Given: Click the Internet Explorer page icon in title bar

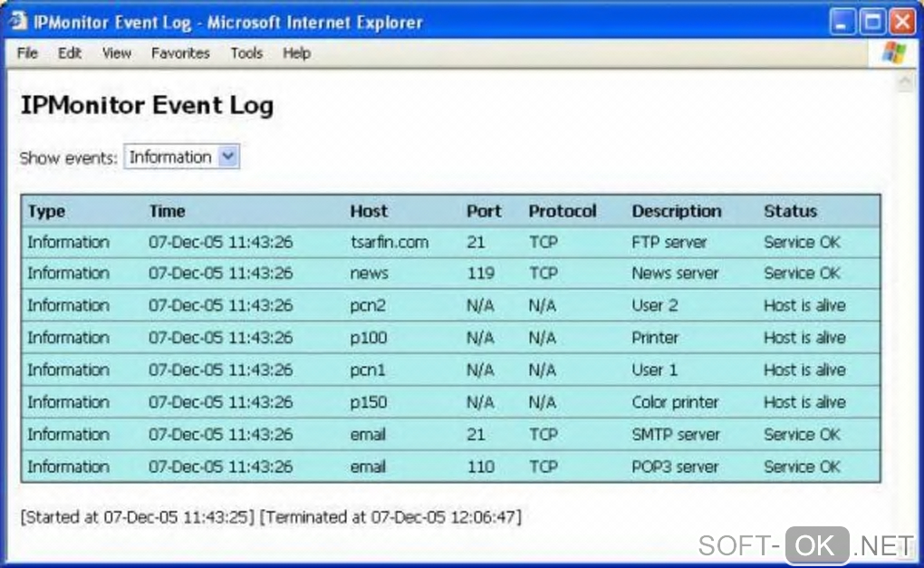Looking at the screenshot, I should tap(18, 21).
